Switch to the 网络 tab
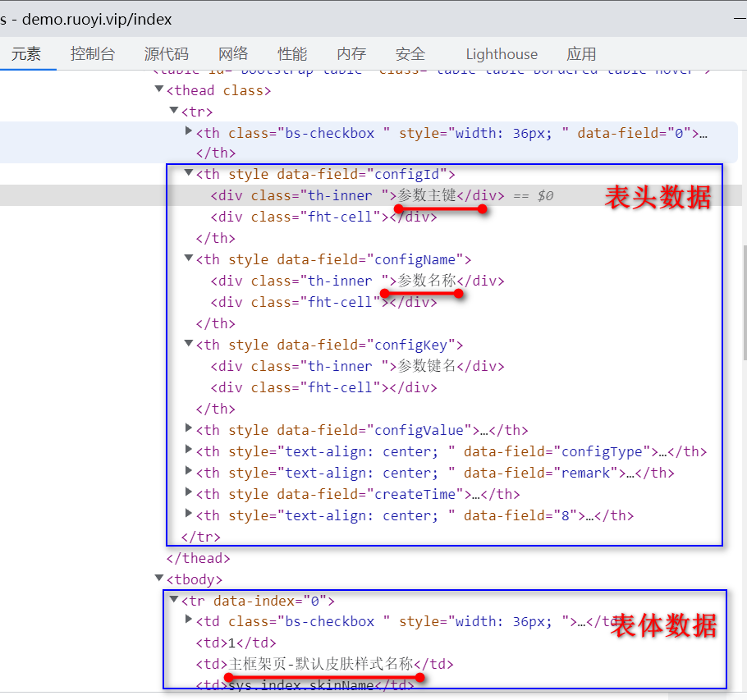Screen dimensions: 747x700 pyautogui.click(x=233, y=54)
